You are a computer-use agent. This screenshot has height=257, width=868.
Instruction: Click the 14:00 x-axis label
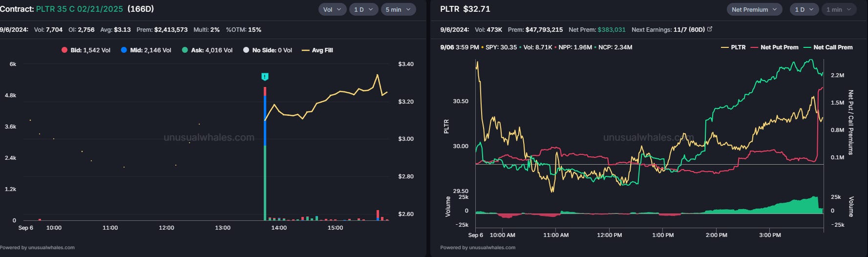[279, 228]
